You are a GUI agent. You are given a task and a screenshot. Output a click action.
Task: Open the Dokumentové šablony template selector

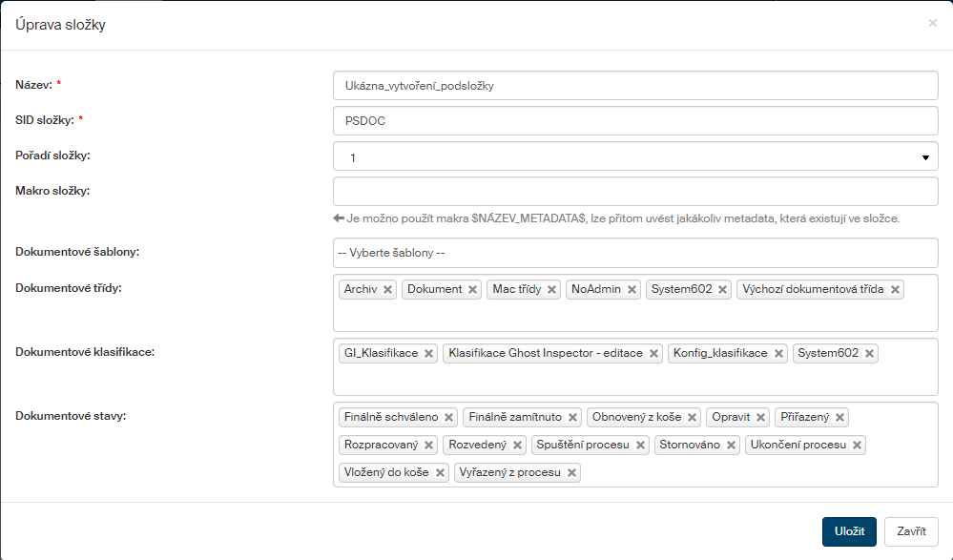(635, 253)
